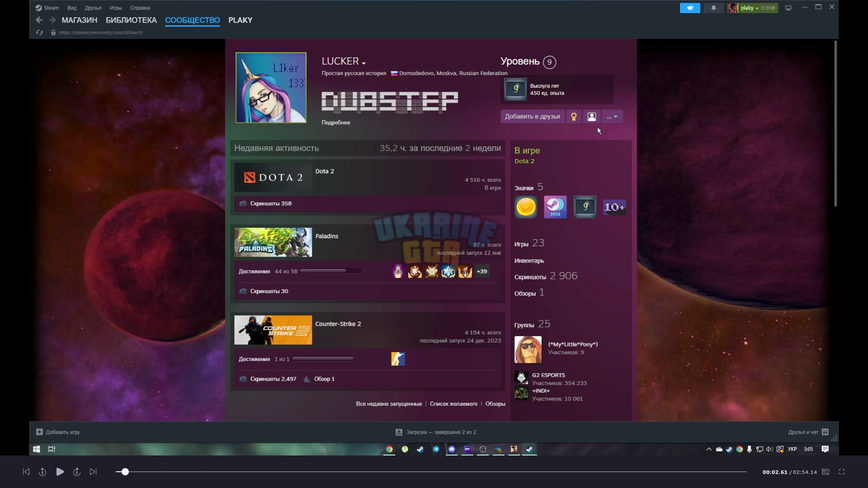Open Загрузки downloads status
The width and height of the screenshot is (868, 488).
(436, 432)
